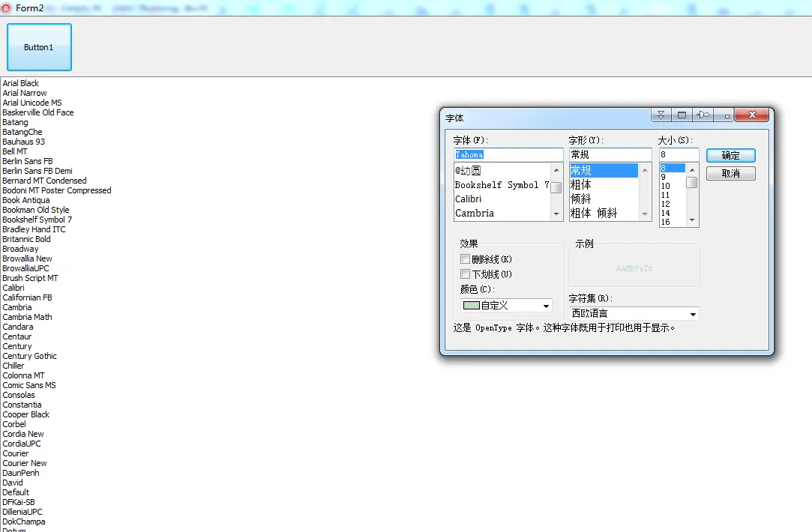Screen dimensions: 812x532
Task: Click Button1 in Form2
Action: click(x=39, y=47)
